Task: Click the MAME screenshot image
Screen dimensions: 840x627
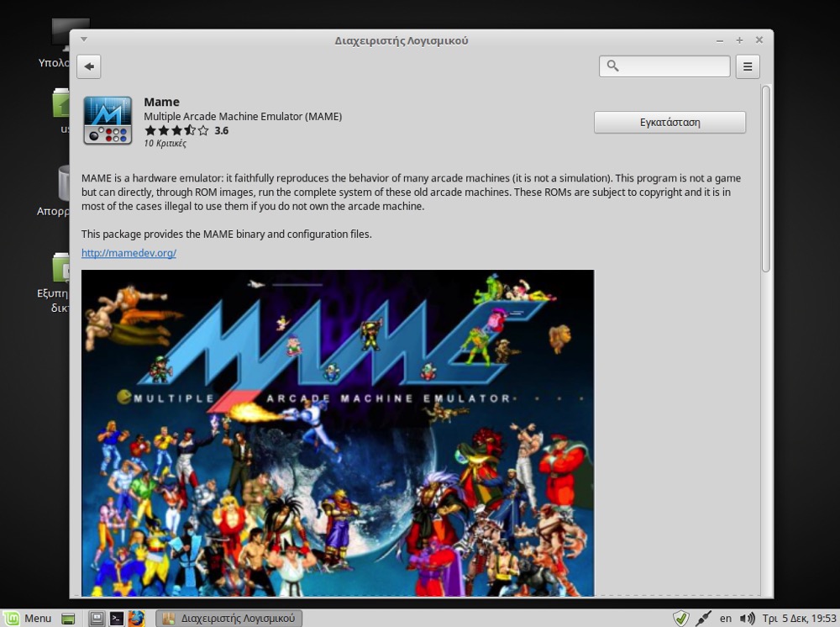Action: click(338, 433)
